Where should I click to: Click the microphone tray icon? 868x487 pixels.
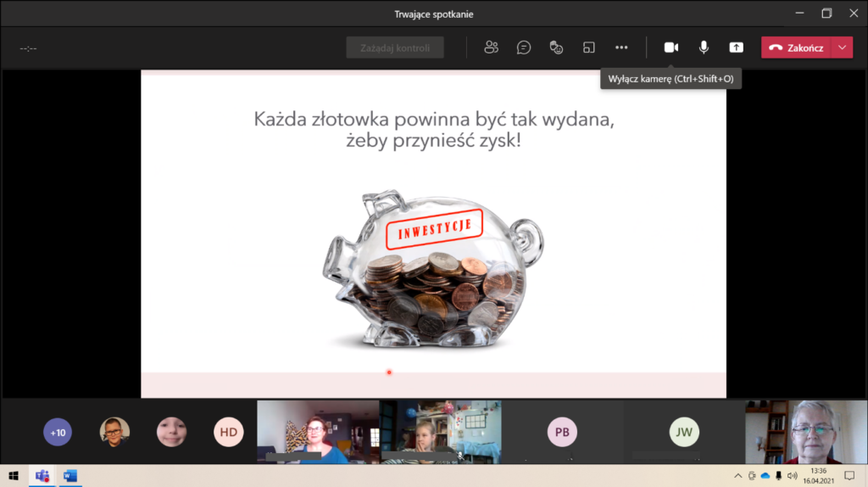(x=778, y=476)
